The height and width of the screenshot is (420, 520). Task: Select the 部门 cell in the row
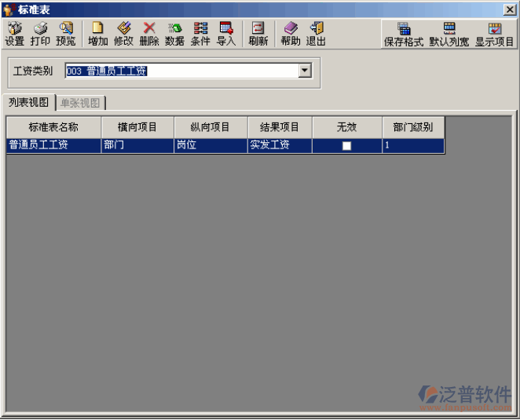tap(137, 145)
